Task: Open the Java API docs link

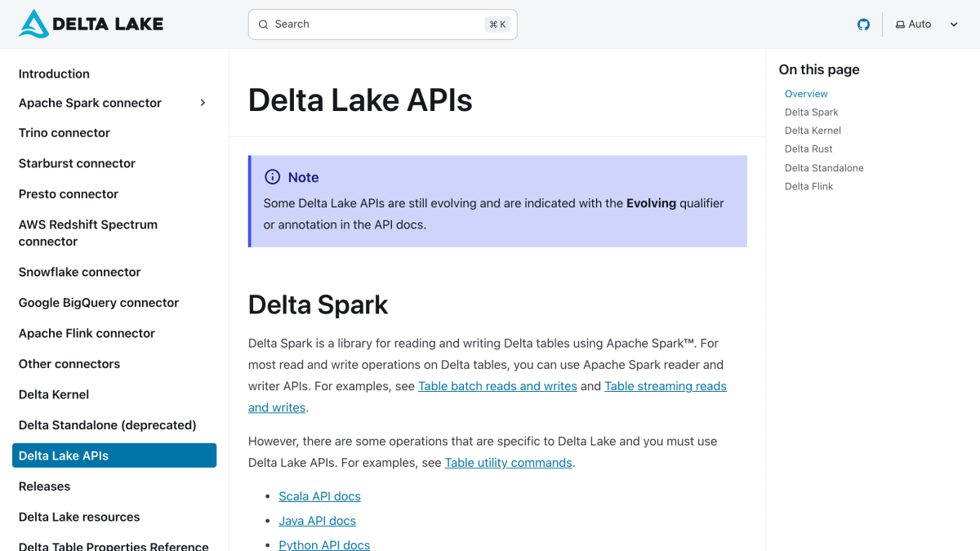Action: 317,521
